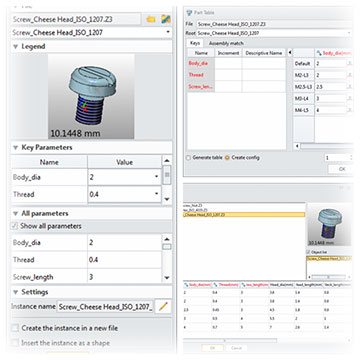Click the All parameters scrollbar up arrow
Screen dimensions: 360x360
click(167, 239)
